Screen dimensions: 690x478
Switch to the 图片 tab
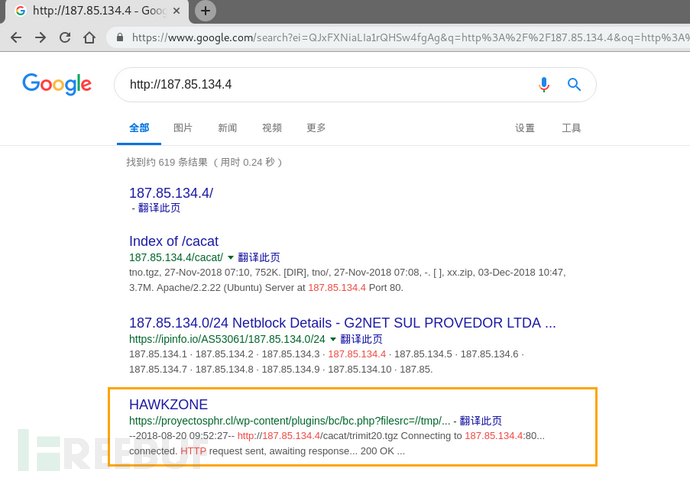[x=183, y=128]
